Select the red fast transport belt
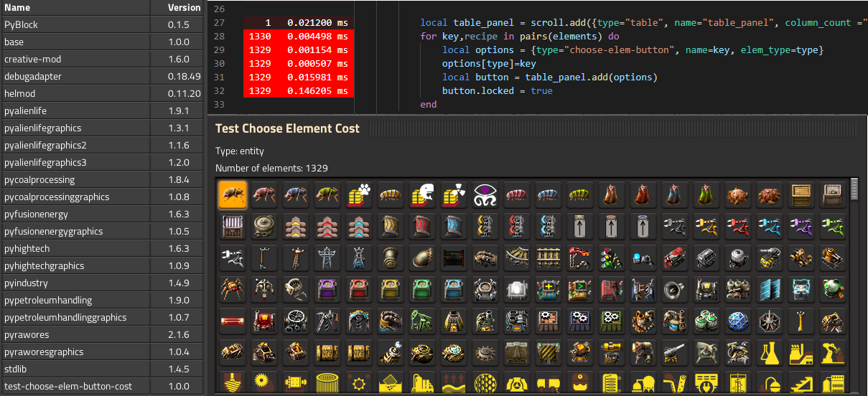Screen dimensions: 868x396 pos(327,225)
